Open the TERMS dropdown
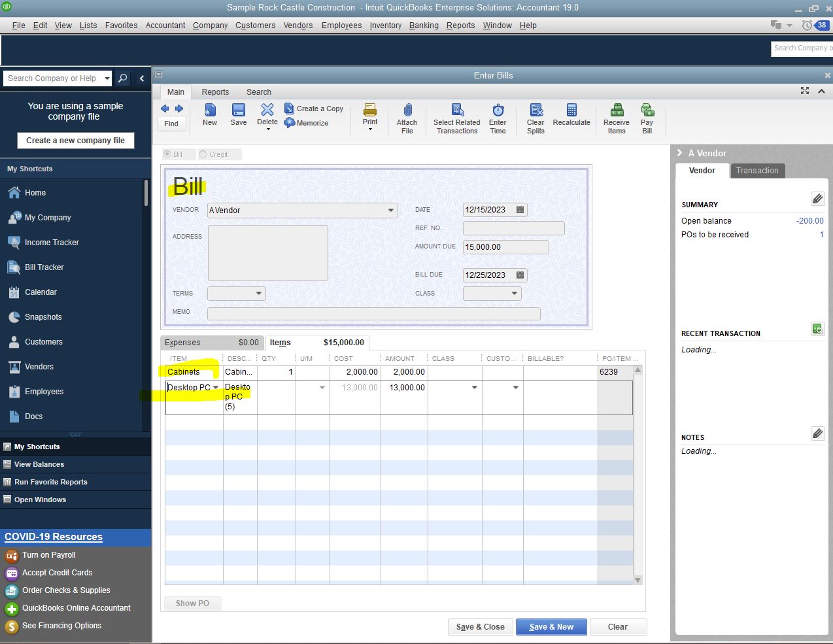 point(259,294)
